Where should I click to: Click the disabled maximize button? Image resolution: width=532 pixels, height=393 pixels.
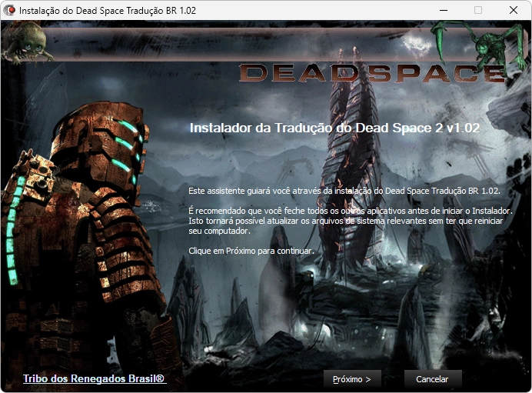tap(478, 10)
